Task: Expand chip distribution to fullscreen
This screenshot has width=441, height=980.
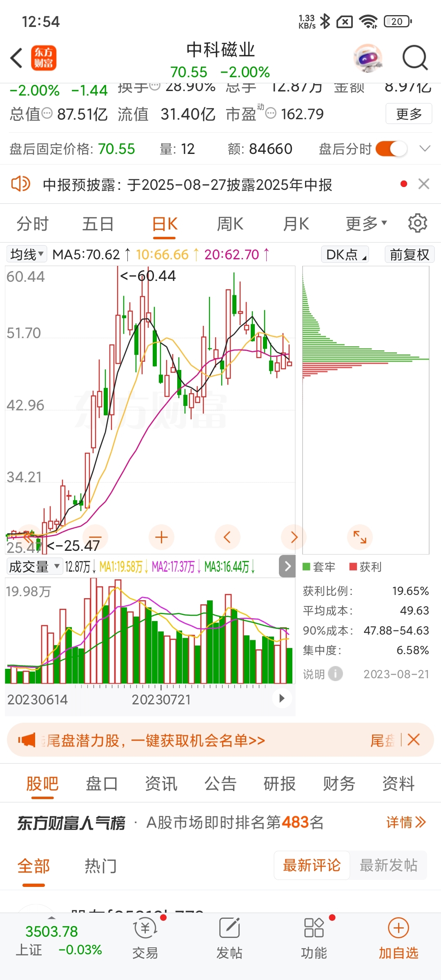Action: [x=360, y=537]
